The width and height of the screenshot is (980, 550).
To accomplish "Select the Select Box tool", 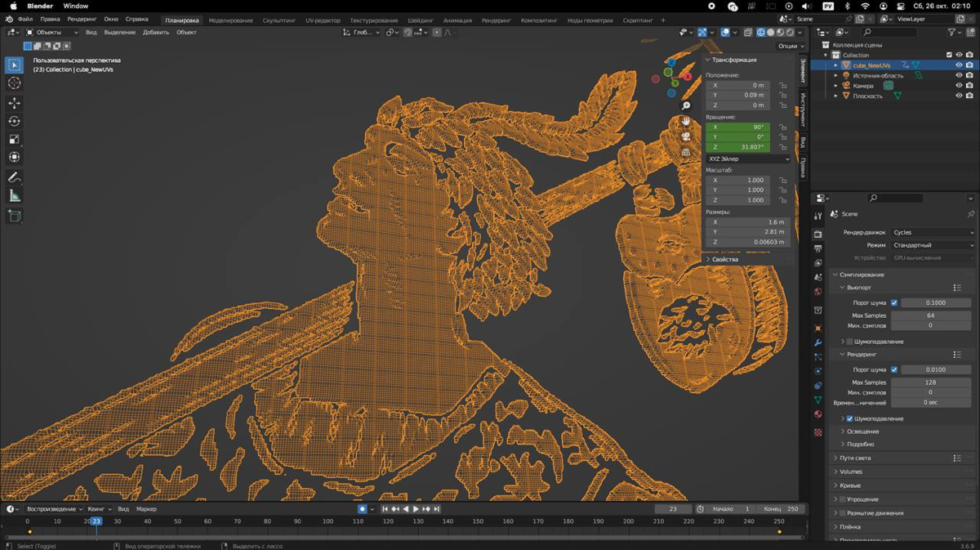I will pos(15,65).
